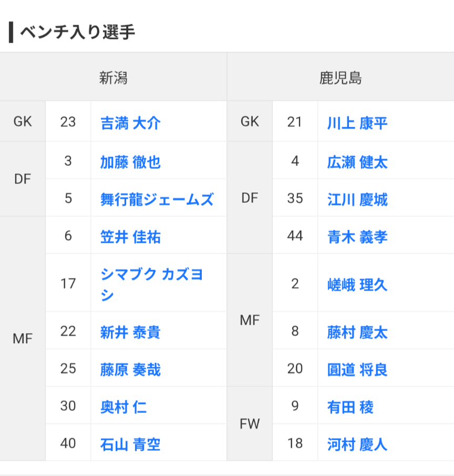Select 藤村 慶太 link
The height and width of the screenshot is (476, 454).
click(x=357, y=332)
